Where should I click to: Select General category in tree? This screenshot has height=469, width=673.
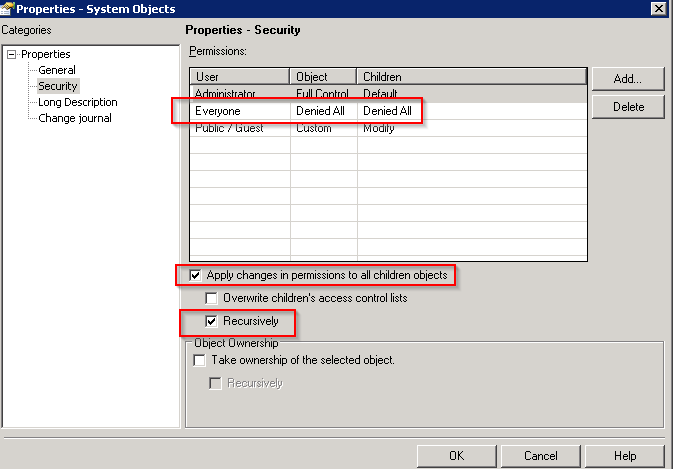point(56,70)
